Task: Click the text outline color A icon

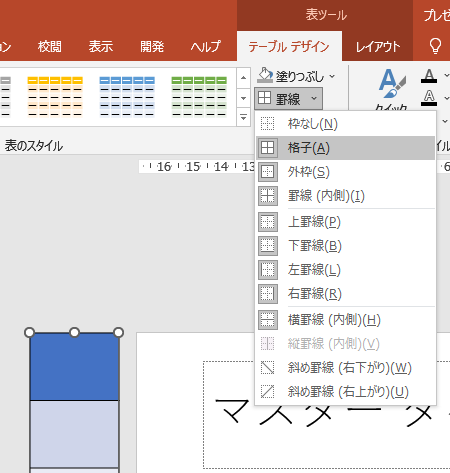Action: point(429,98)
